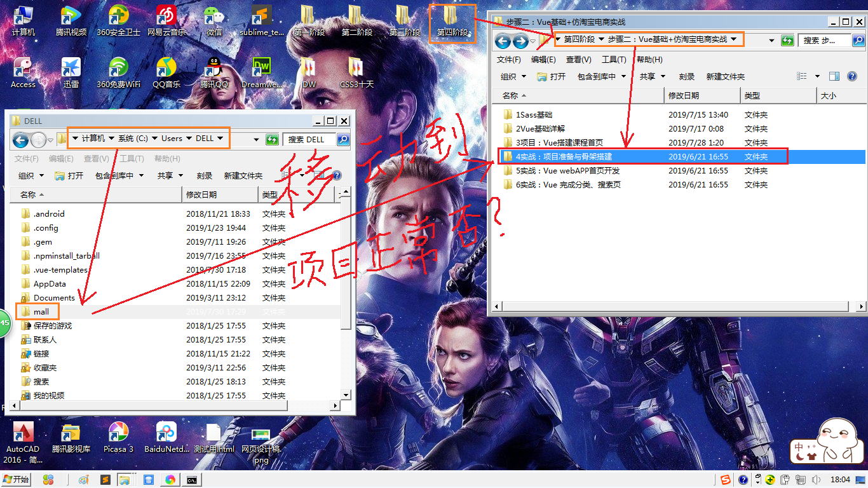
Task: Click 打开 button in 步骤二 window toolbar
Action: tap(552, 76)
